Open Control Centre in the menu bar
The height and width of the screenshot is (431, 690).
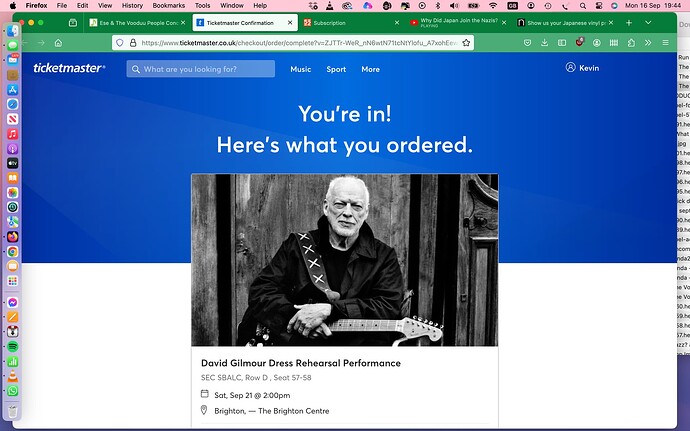[599, 6]
